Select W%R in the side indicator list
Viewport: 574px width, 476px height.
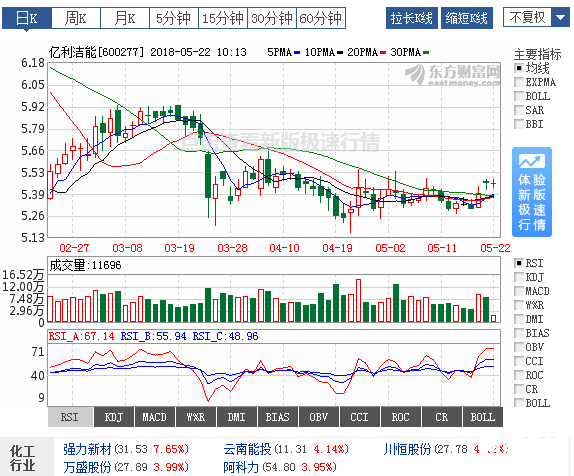(x=529, y=305)
